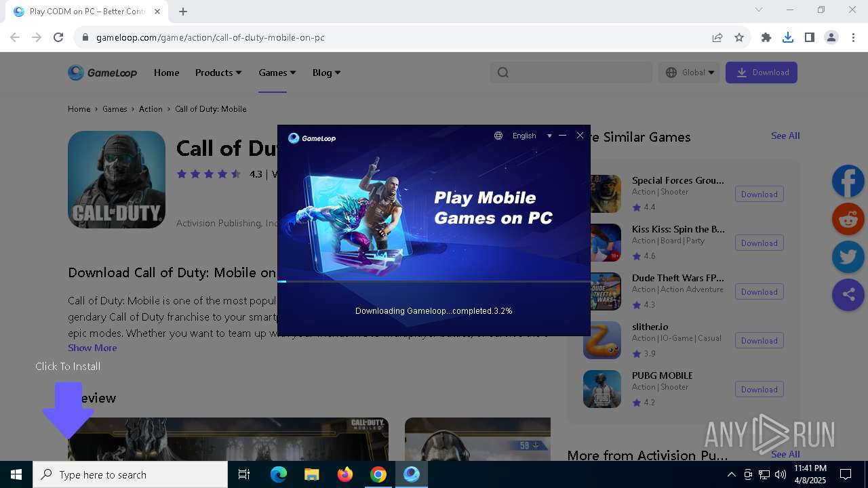868x488 pixels.
Task: Click the generic share icon
Action: point(848,295)
